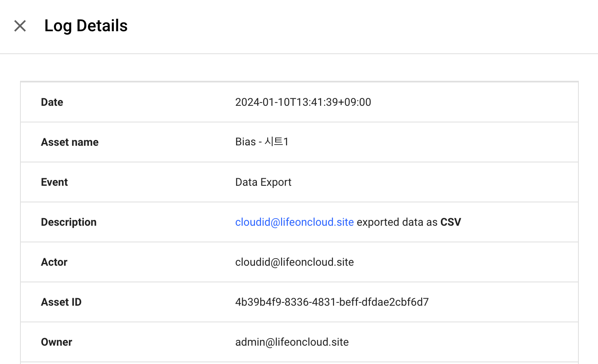This screenshot has width=598, height=364.
Task: Click the Asset name row label
Action: coord(70,142)
